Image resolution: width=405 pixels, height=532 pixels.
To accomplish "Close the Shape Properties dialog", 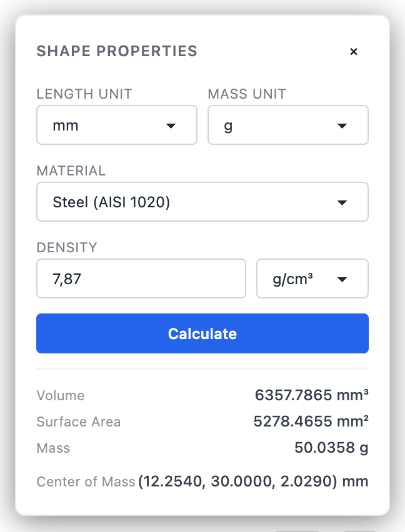I will point(353,52).
